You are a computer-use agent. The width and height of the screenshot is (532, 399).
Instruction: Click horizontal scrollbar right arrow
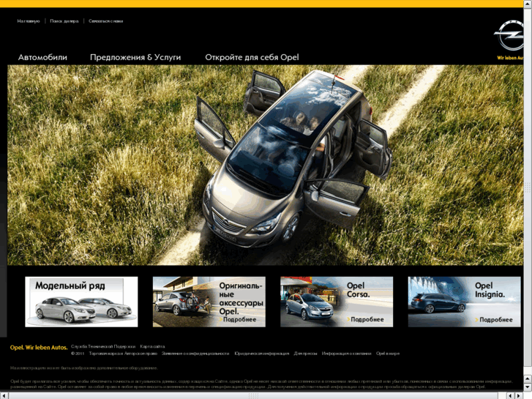pos(520,395)
